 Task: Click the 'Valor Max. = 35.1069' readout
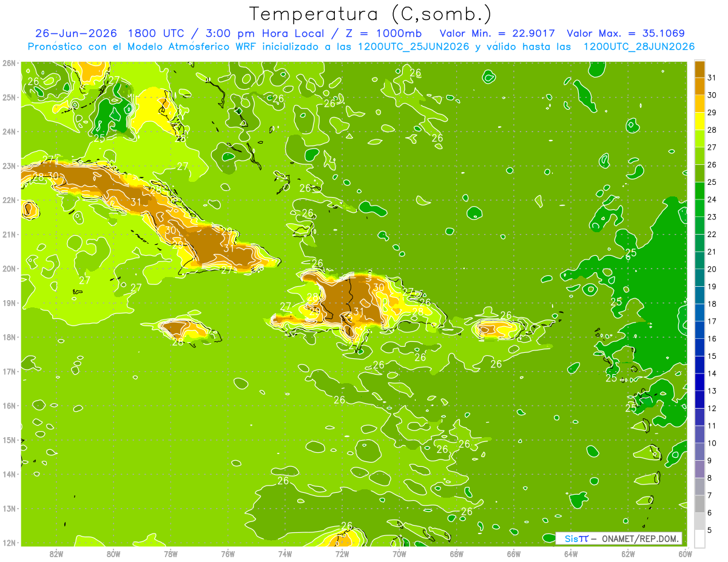coord(626,33)
